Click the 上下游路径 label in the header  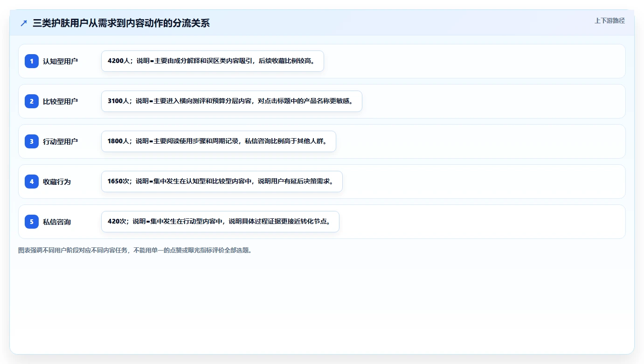click(x=609, y=21)
